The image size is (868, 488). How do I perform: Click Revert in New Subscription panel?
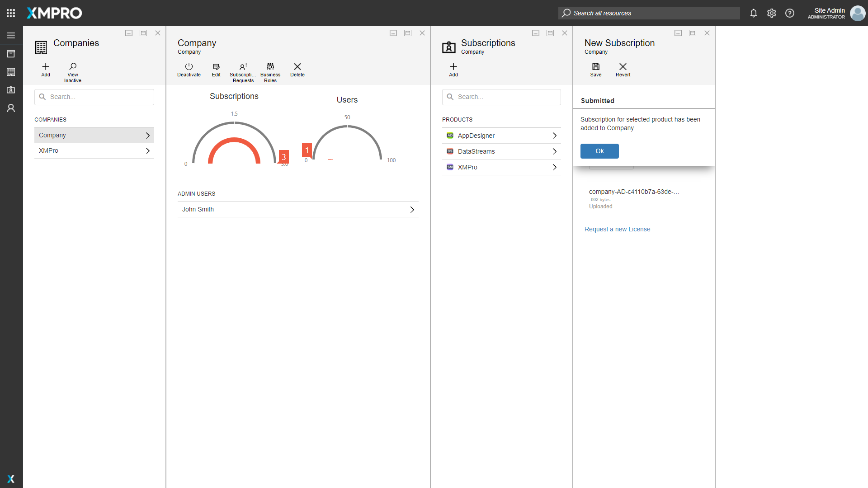623,67
